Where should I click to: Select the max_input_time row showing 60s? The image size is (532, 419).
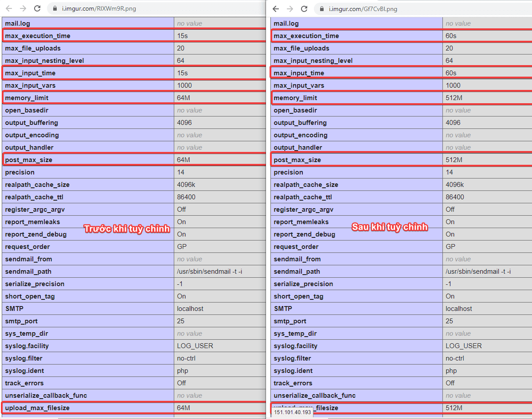coord(355,73)
